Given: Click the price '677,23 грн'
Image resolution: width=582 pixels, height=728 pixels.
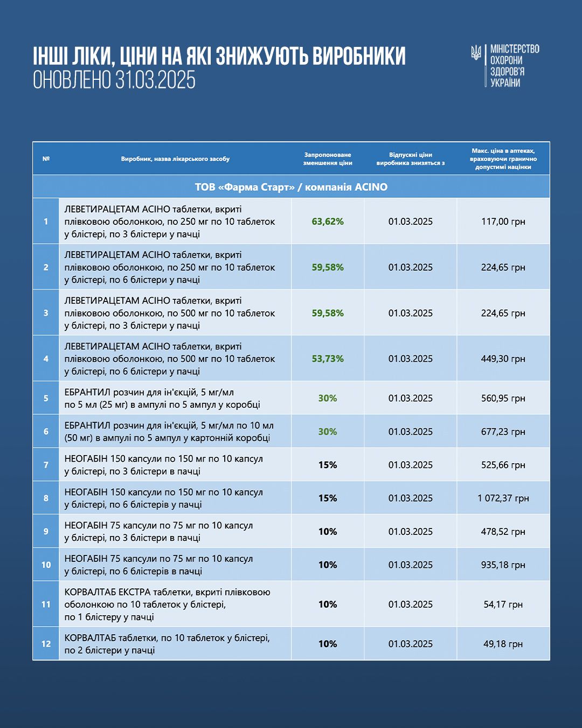Looking at the screenshot, I should [x=503, y=432].
